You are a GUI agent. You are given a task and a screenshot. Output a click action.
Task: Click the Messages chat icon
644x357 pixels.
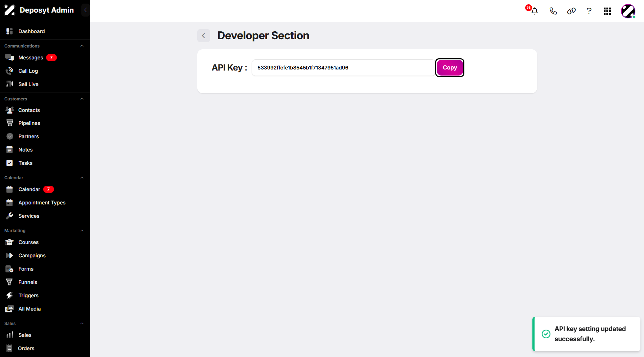click(x=10, y=58)
